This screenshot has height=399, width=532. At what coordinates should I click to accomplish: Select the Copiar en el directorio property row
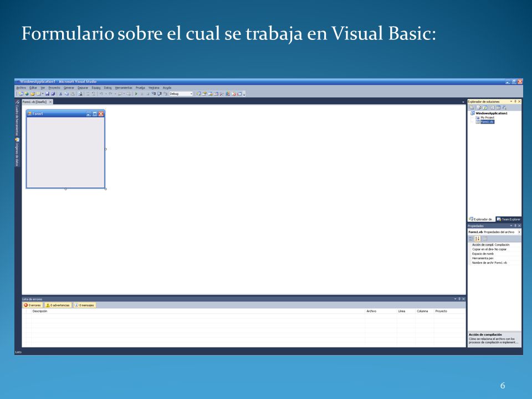(495, 249)
